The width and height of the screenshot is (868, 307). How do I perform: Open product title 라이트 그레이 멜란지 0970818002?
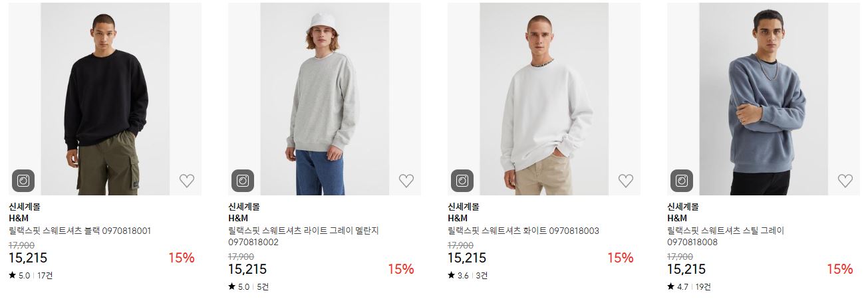tap(303, 237)
